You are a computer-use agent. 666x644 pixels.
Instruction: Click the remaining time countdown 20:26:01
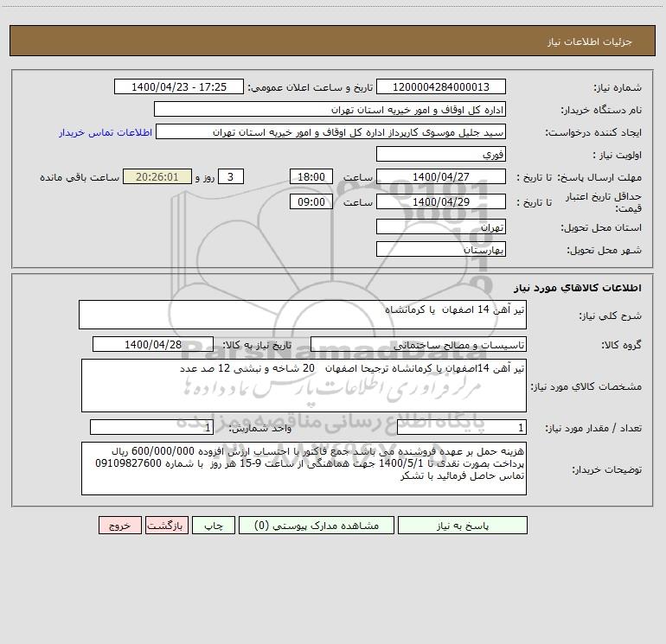click(x=157, y=177)
